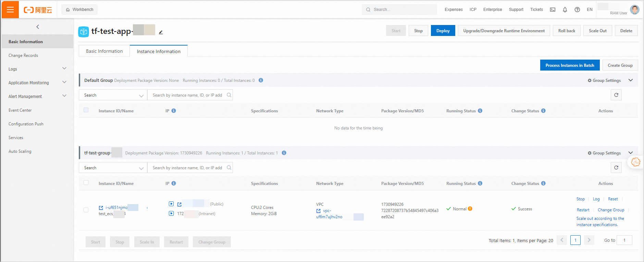Open the notifications bell
This screenshot has width=644, height=262.
pyautogui.click(x=565, y=10)
